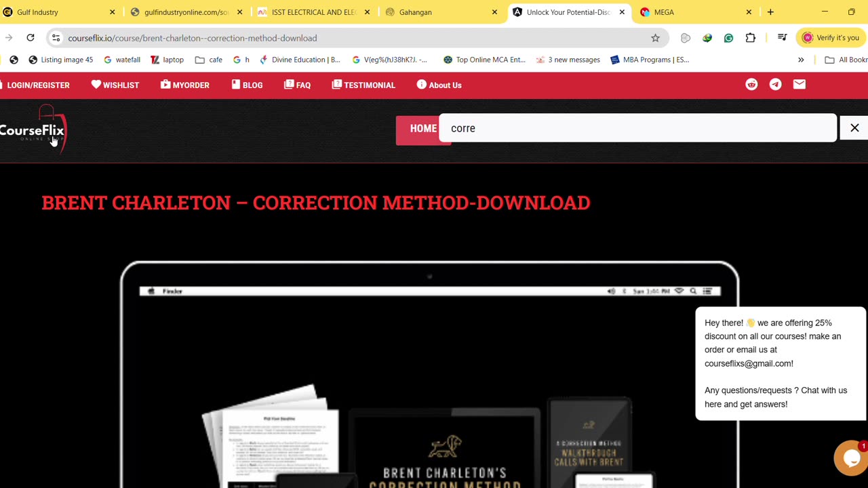The height and width of the screenshot is (488, 868).
Task: Click the 25% discount chat message popup
Action: coord(780,363)
